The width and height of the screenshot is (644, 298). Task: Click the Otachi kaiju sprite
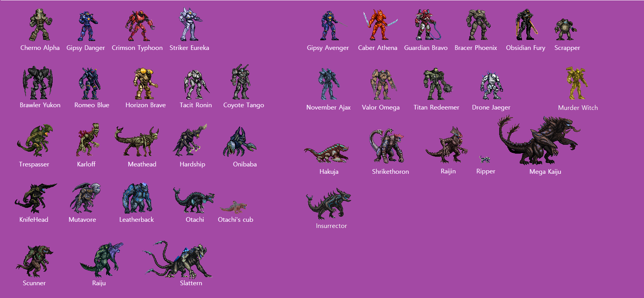click(194, 200)
